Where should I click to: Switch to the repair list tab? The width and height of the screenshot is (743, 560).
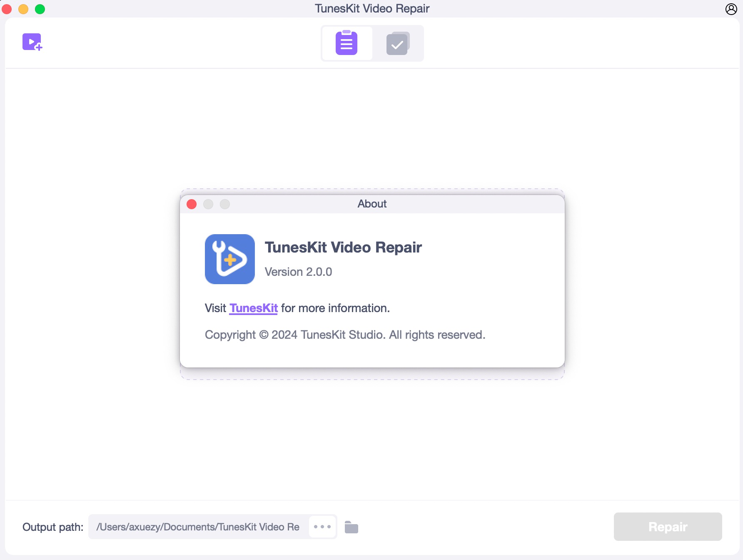point(347,43)
